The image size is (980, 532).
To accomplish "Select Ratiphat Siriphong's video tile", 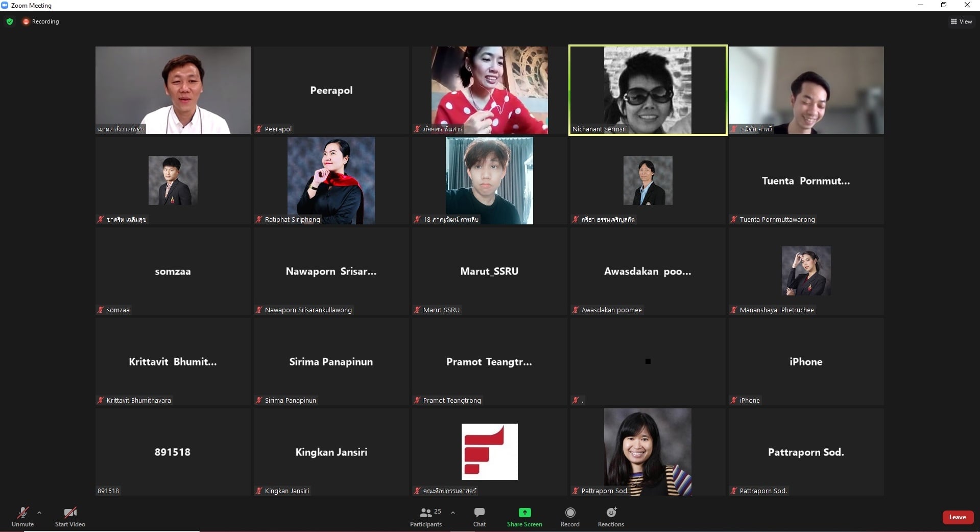I will [x=331, y=180].
